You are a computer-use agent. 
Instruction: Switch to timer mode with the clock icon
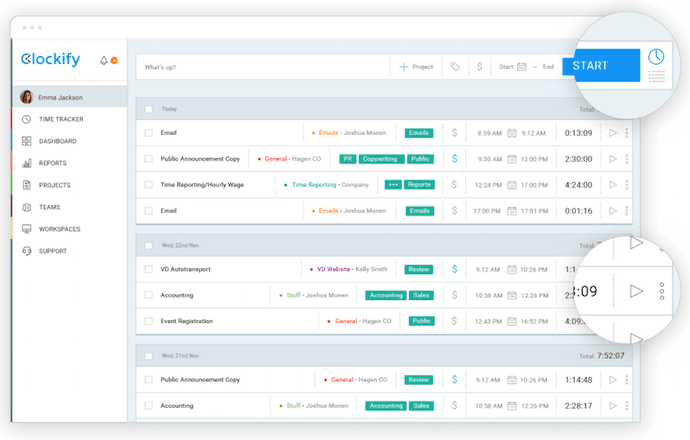tap(656, 56)
